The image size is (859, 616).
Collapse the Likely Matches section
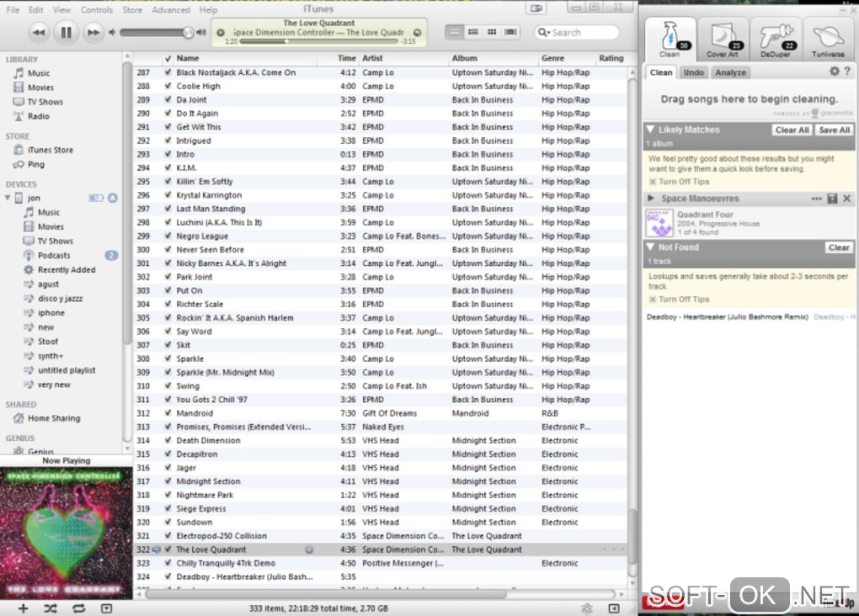(x=650, y=130)
